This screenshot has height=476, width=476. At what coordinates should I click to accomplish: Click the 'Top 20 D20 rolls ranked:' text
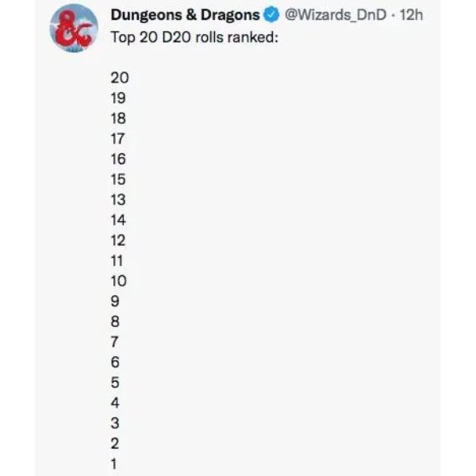(194, 37)
